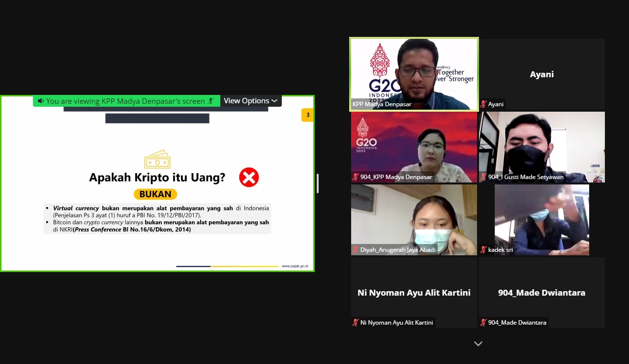Screen dimensions: 629x364
Task: Click the red X icon on the slide
Action: click(249, 177)
